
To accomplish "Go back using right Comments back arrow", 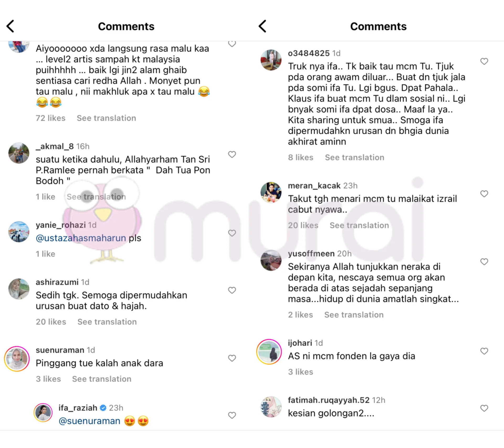I will click(262, 26).
